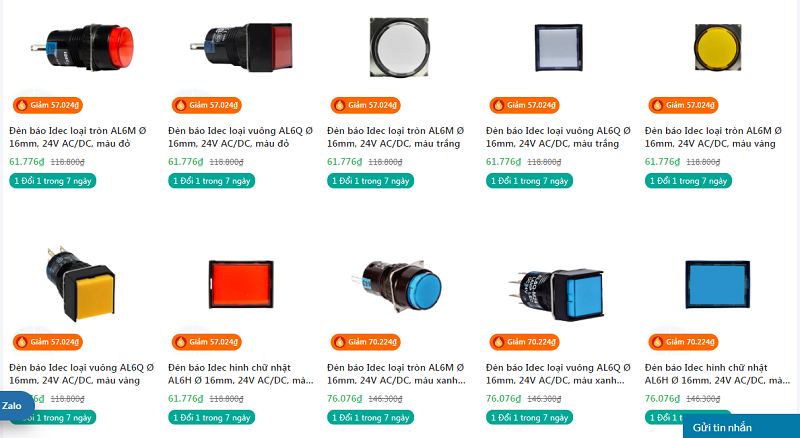This screenshot has height=438, width=800.
Task: Open the yellow round AL6M lamp picture
Action: 717,47
